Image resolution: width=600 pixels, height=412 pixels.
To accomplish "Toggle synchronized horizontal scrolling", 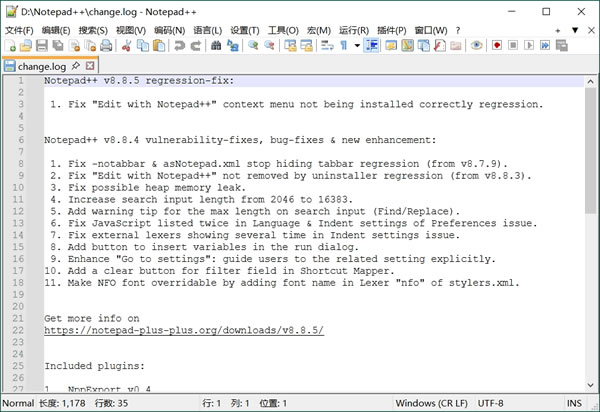I will tap(306, 46).
